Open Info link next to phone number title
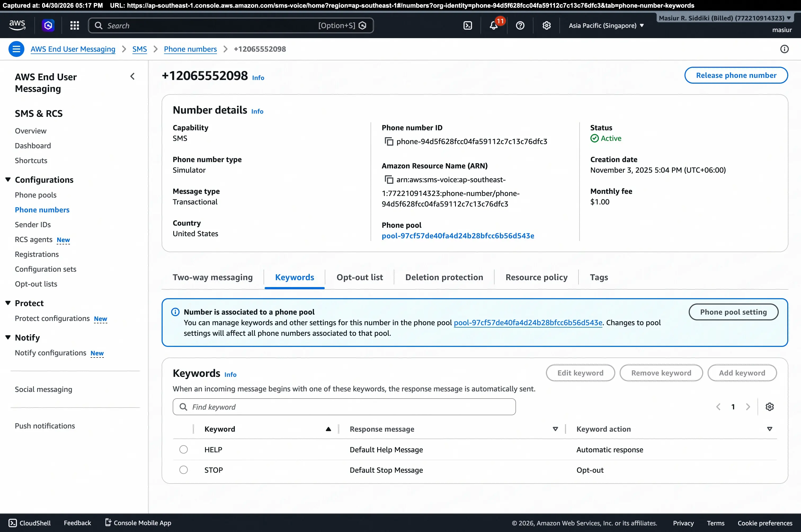Screen dimensions: 801x532 point(258,78)
